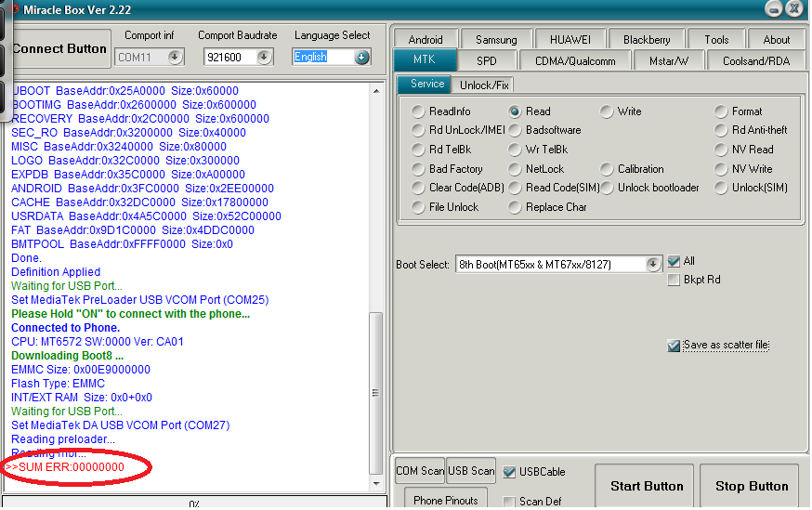This screenshot has height=510, width=812.
Task: Close the Miracle Box window
Action: click(x=794, y=8)
